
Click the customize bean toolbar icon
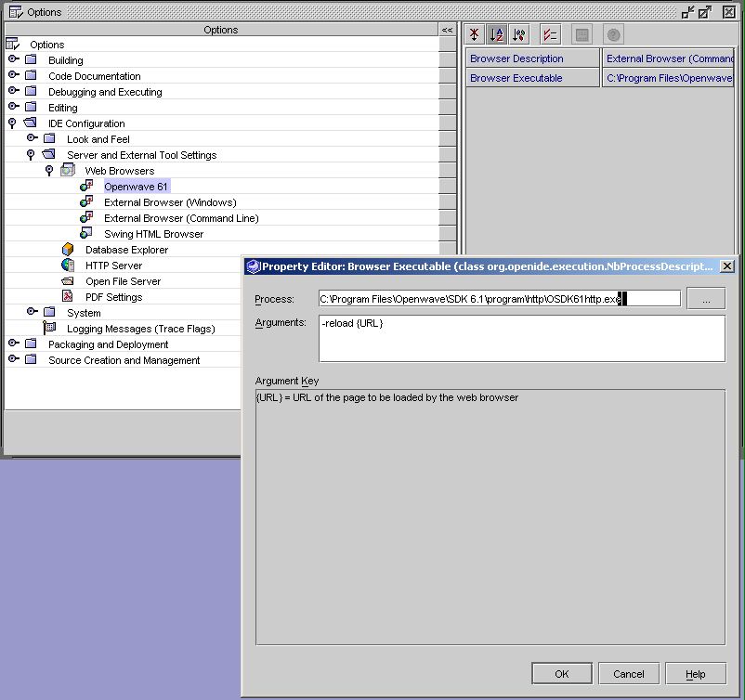coord(582,34)
